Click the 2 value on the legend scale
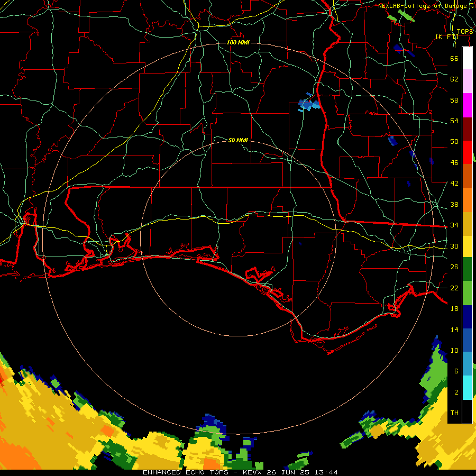Viewport: 476px width, 476px height. coord(456,392)
